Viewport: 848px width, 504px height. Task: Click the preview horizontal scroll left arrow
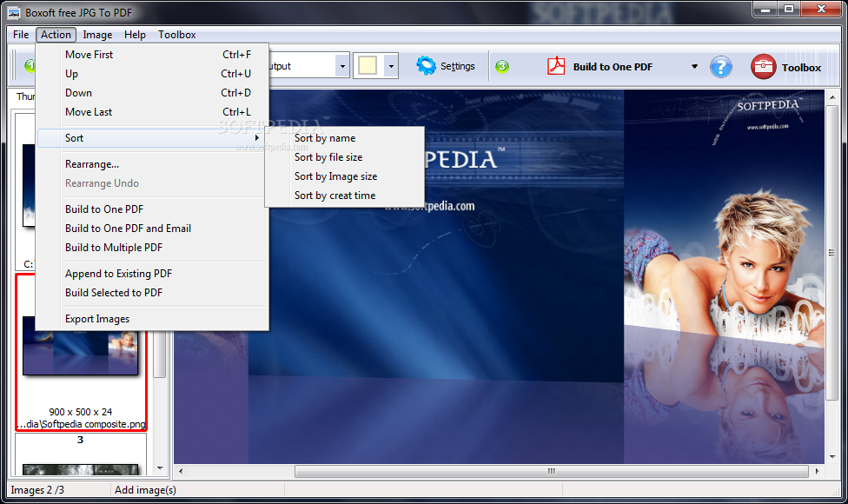pyautogui.click(x=181, y=471)
